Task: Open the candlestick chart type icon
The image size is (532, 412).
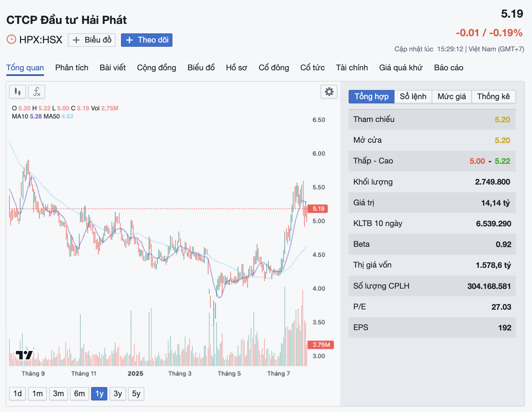Action: click(18, 92)
